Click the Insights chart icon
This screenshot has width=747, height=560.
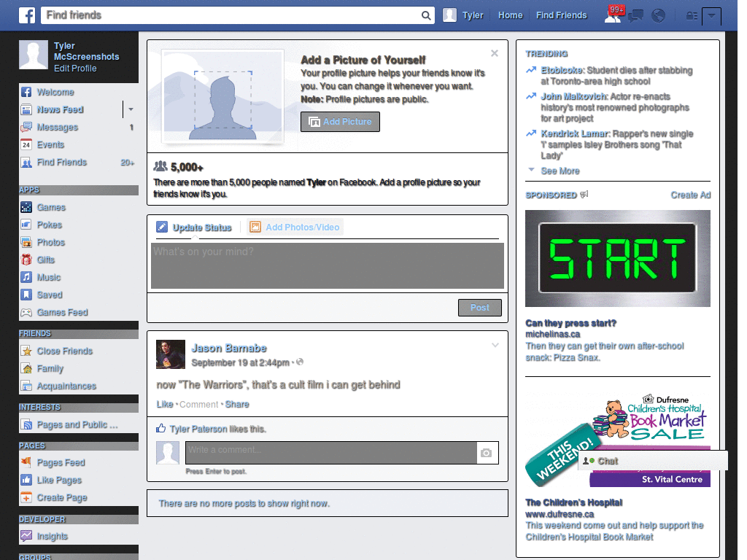tap(26, 536)
